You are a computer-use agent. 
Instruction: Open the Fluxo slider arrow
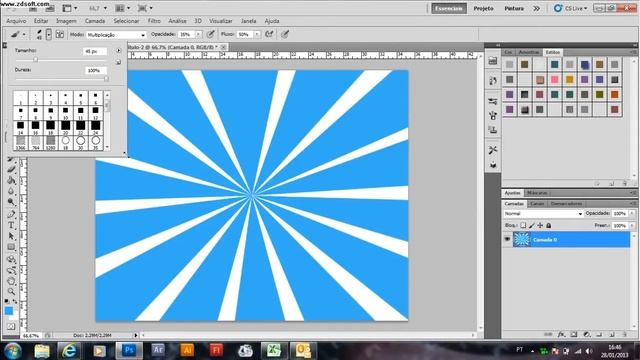257,35
